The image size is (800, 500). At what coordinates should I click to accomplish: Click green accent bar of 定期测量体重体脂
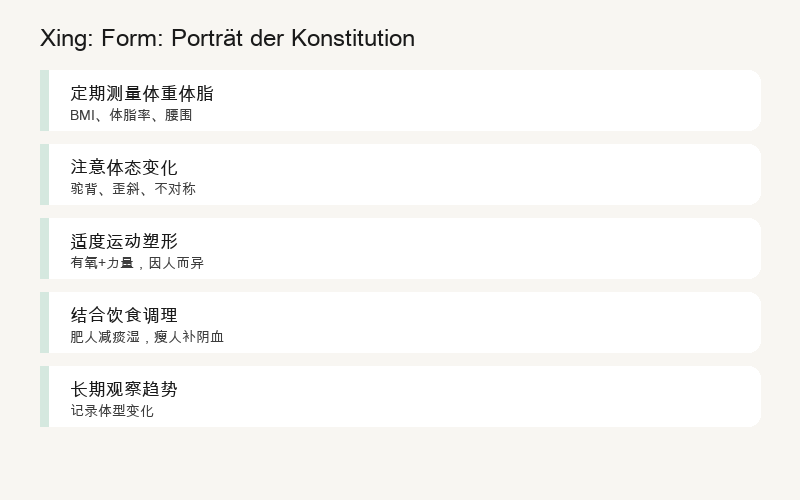coord(44,101)
